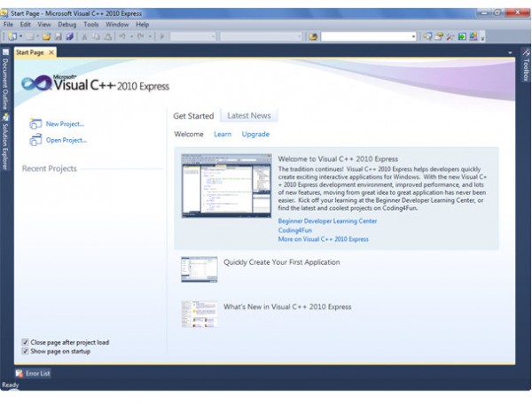This screenshot has height=404, width=532.
Task: Open Solution Explorer from the toolbar icon
Action: [x=427, y=36]
